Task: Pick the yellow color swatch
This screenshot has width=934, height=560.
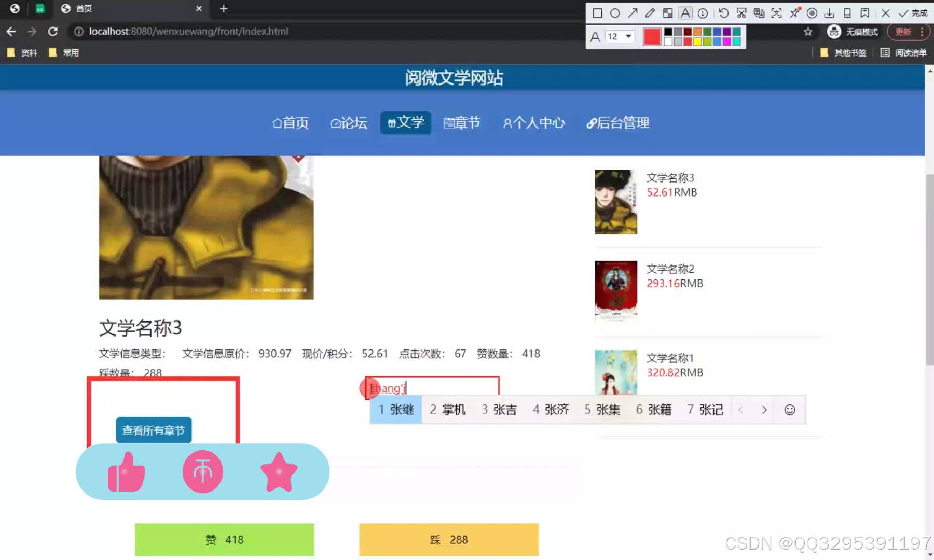Action: [x=698, y=41]
